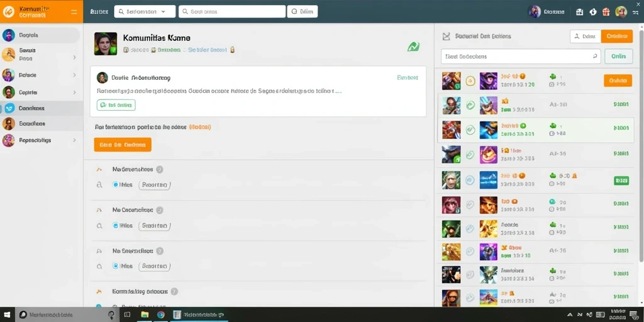644x322 pixels.
Task: Click the help icon next to the bottom section heading
Action: coord(174,291)
